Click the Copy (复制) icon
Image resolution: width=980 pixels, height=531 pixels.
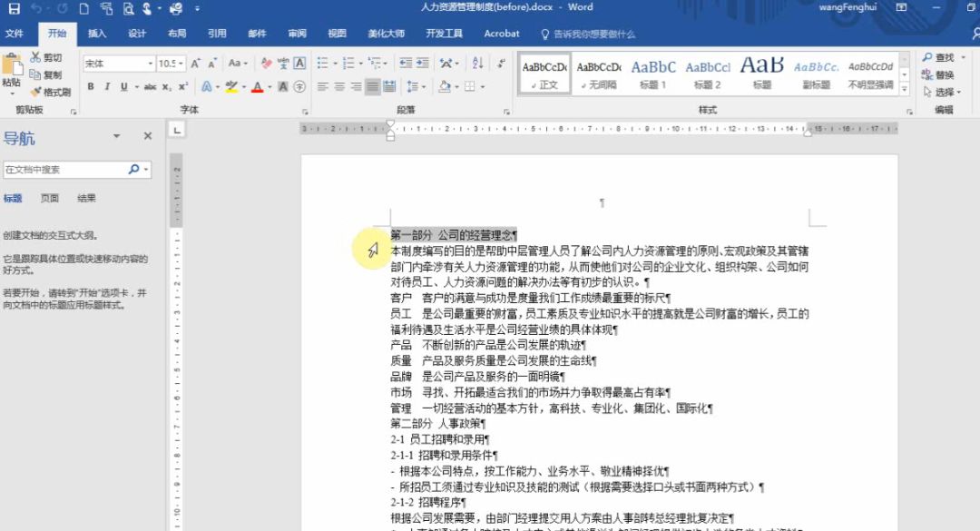[x=34, y=73]
